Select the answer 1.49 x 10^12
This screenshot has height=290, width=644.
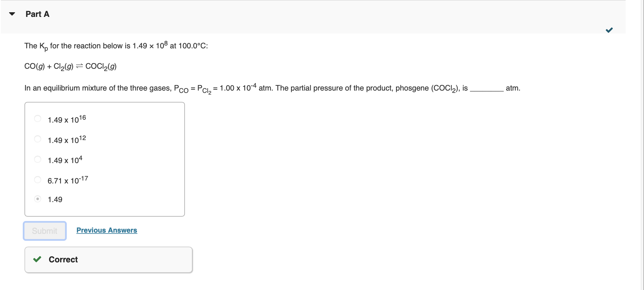point(66,139)
